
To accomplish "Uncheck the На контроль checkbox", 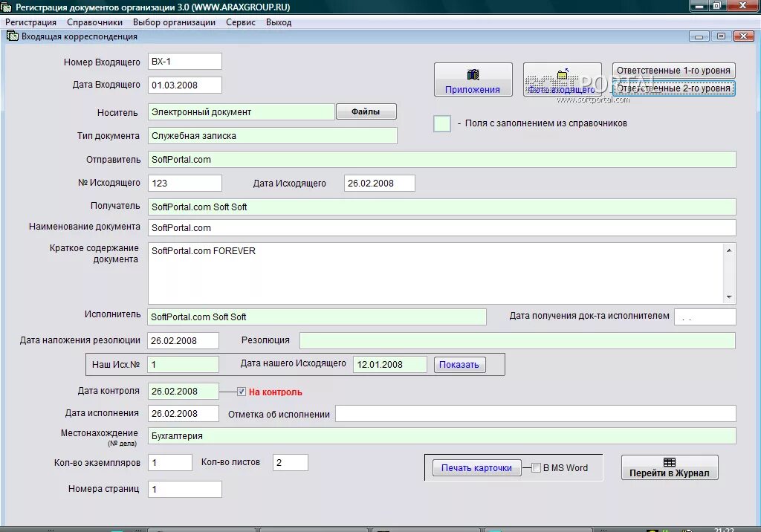I will 242,392.
